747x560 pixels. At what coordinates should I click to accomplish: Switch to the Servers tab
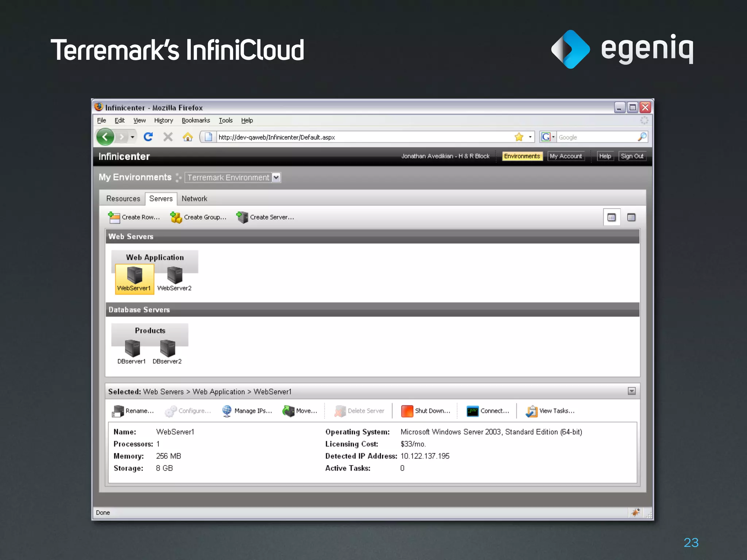point(161,199)
